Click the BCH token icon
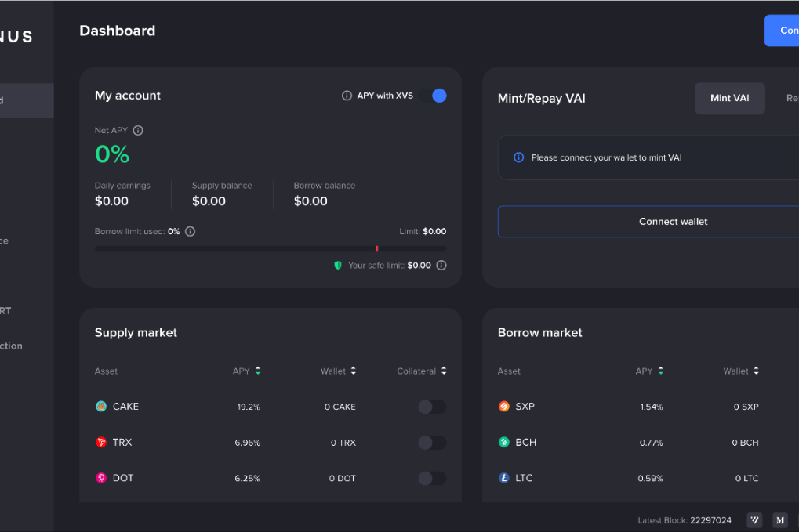 point(504,442)
